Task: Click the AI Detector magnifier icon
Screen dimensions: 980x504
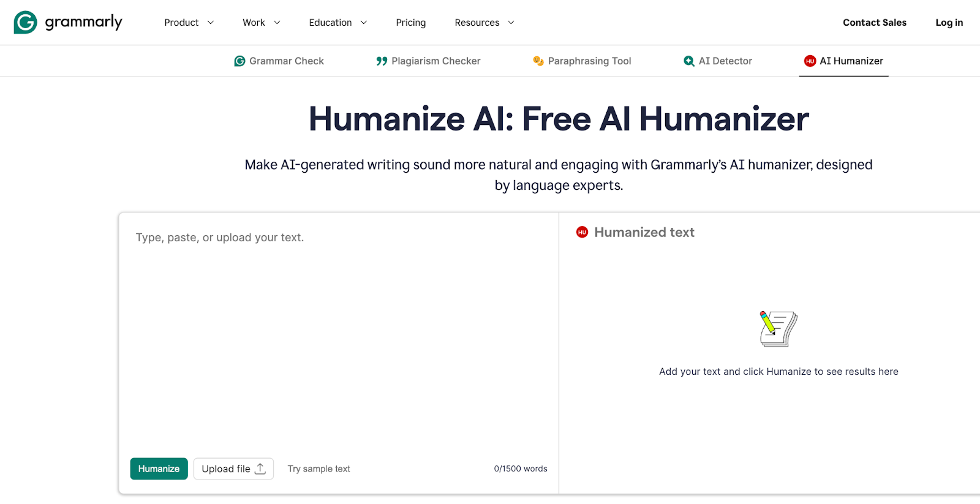Action: pyautogui.click(x=689, y=61)
